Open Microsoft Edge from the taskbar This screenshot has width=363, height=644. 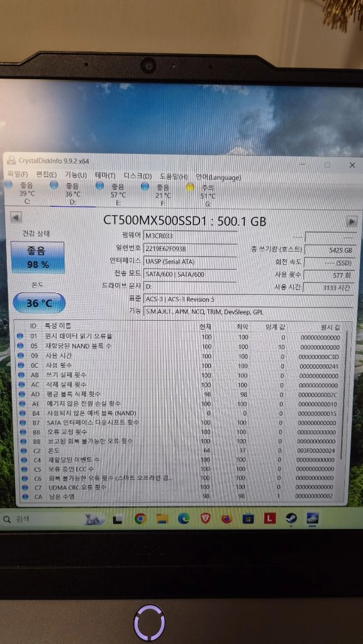pos(184,519)
